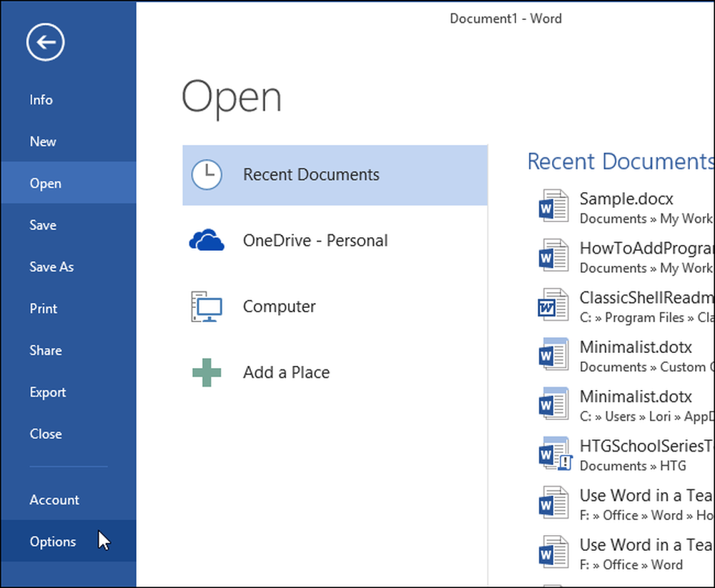715x588 pixels.
Task: Open the Share page
Action: pyautogui.click(x=69, y=350)
